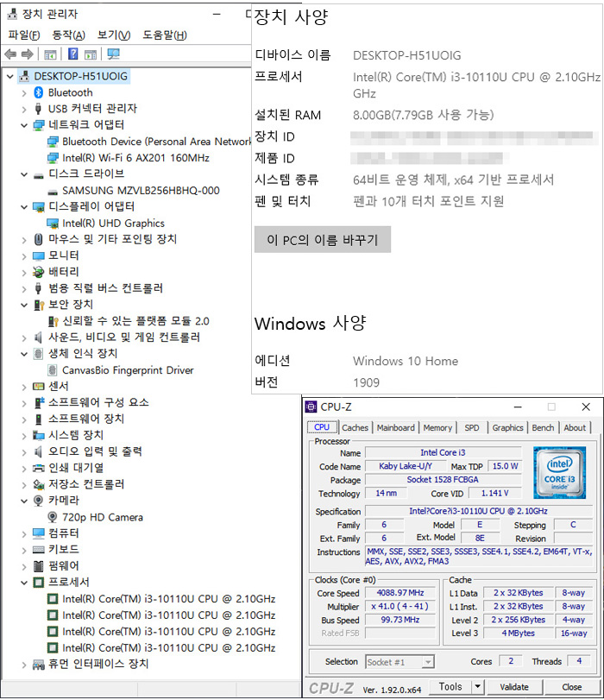Select the 720p HD Camera icon
This screenshot has width=604, height=700.
click(x=53, y=517)
